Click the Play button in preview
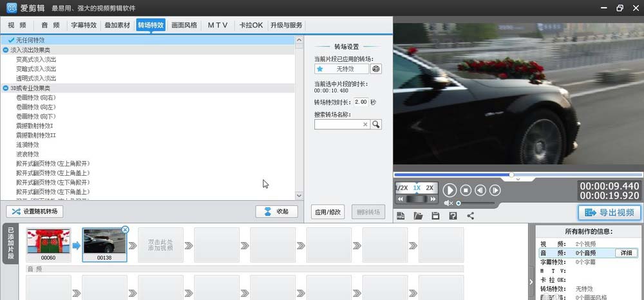The height and width of the screenshot is (300, 644). 450,190
